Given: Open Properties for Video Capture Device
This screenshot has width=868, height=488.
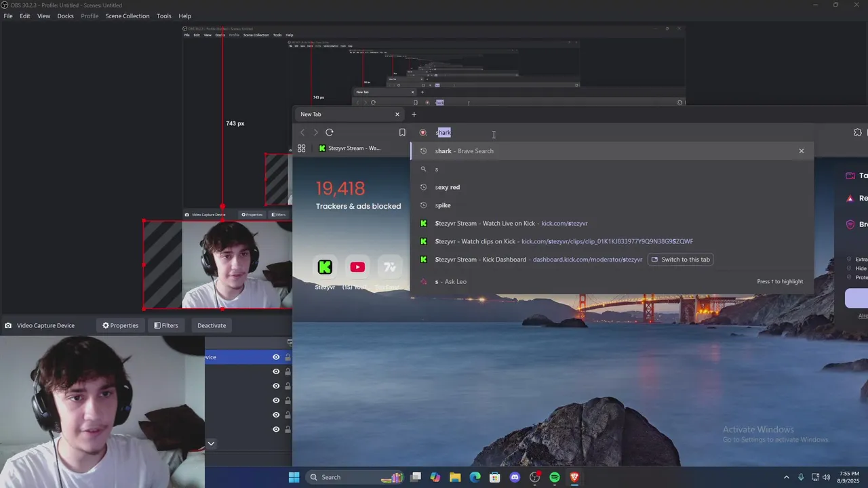Looking at the screenshot, I should click(x=120, y=325).
